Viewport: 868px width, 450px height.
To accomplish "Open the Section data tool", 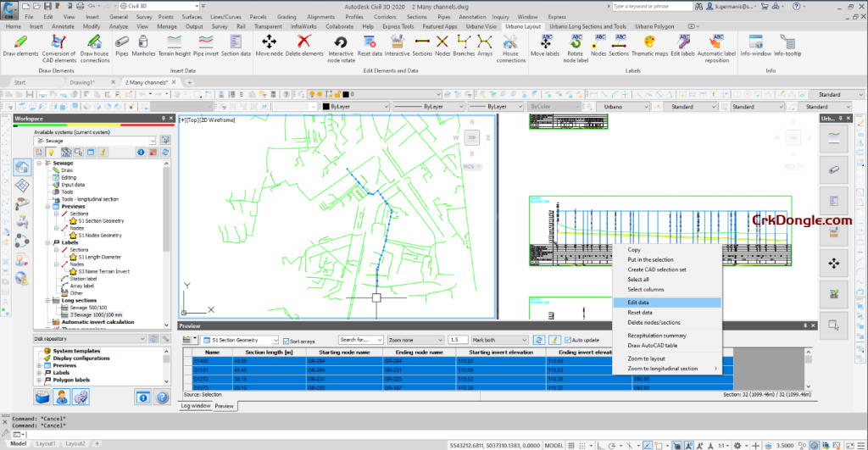I will (236, 46).
